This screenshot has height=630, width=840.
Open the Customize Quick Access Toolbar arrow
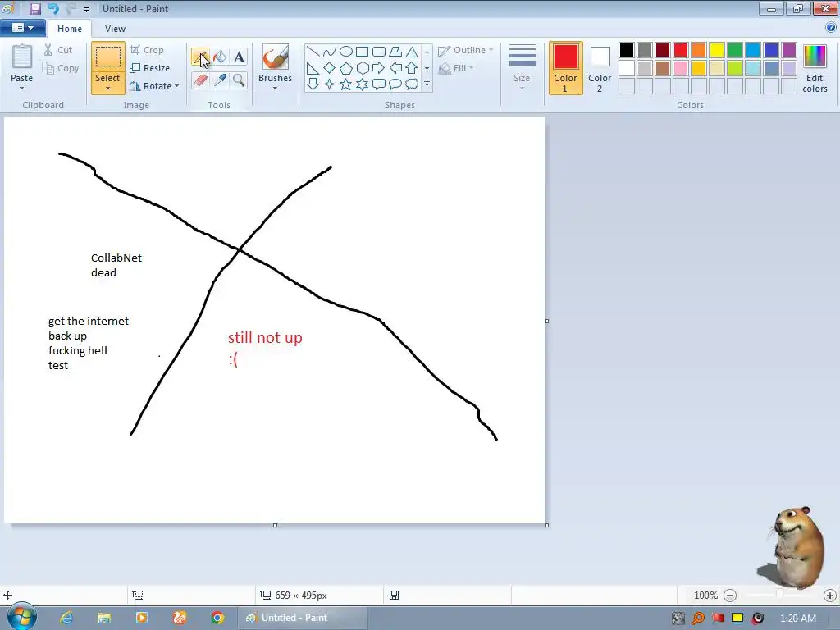(86, 9)
